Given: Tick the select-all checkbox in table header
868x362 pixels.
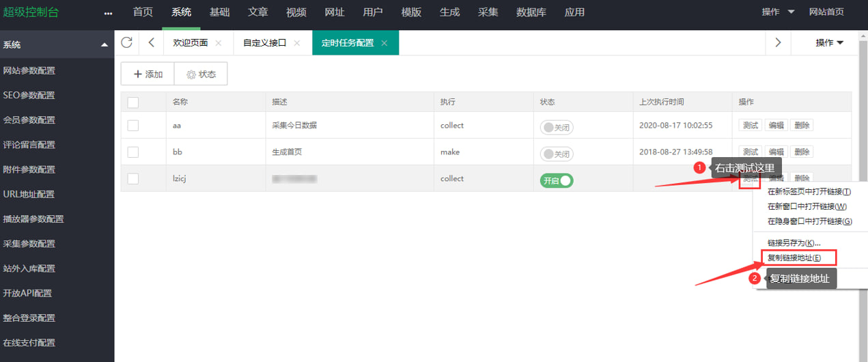Looking at the screenshot, I should pos(133,102).
